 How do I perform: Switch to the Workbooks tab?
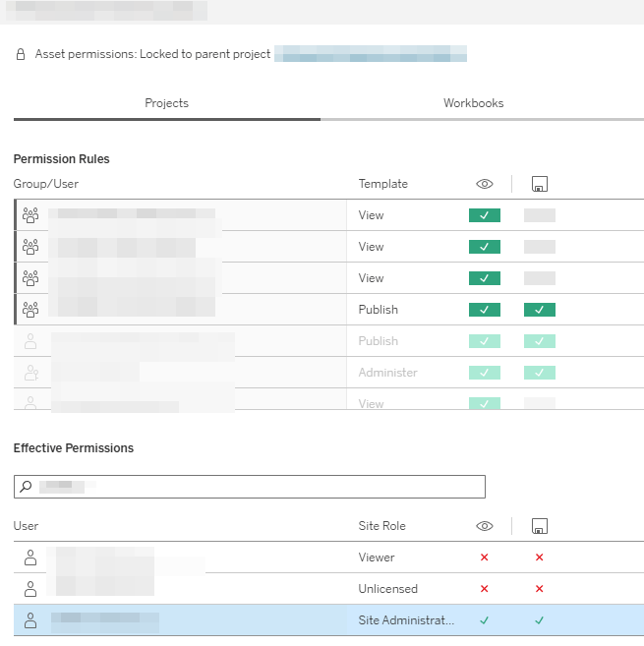tap(473, 103)
